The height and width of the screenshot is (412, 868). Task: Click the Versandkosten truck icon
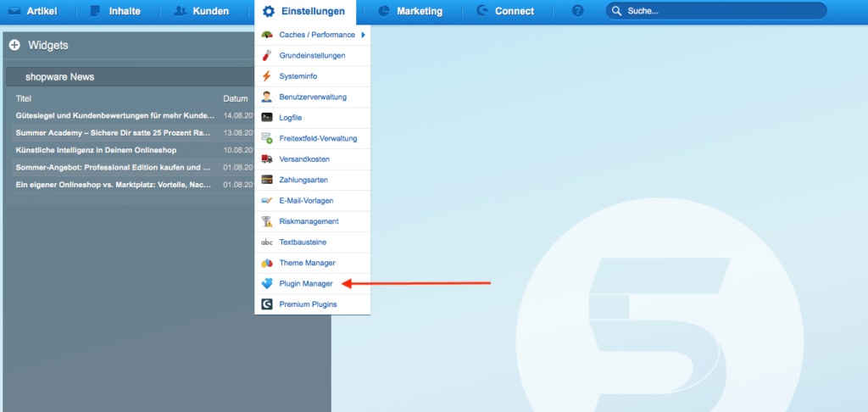pos(267,159)
